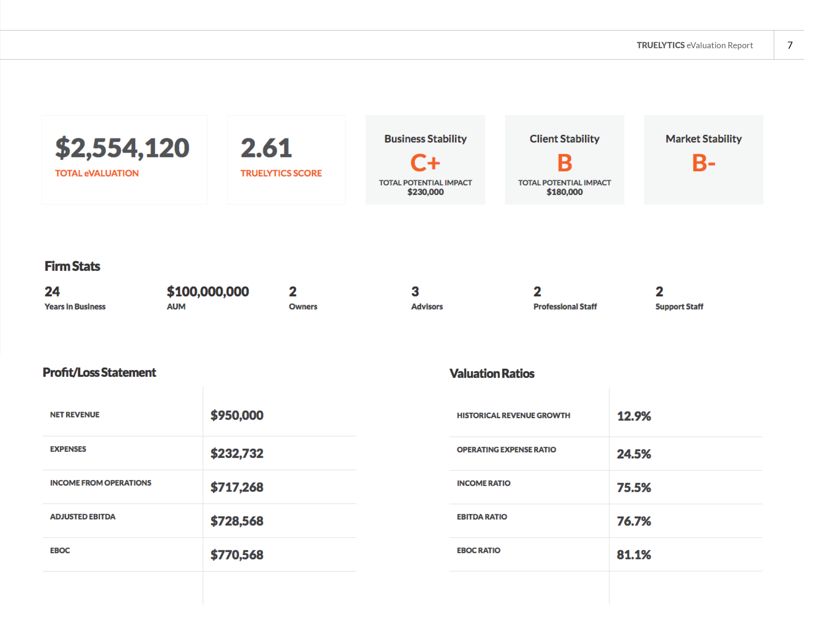Click the Advisors label

tap(427, 307)
